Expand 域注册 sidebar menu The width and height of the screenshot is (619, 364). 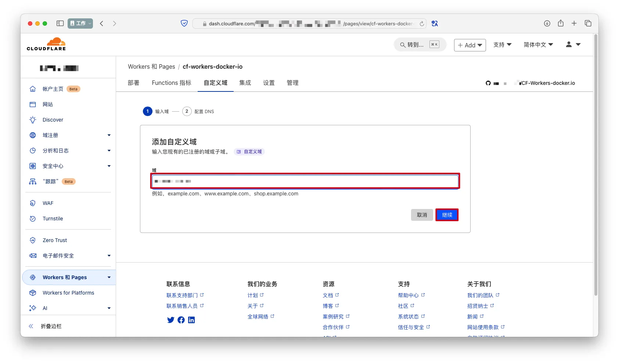tap(109, 135)
